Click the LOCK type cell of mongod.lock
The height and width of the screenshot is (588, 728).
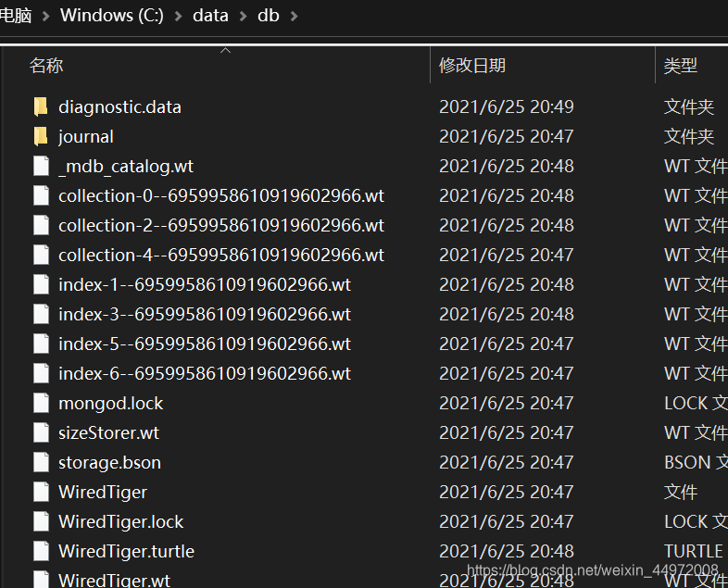coord(696,404)
